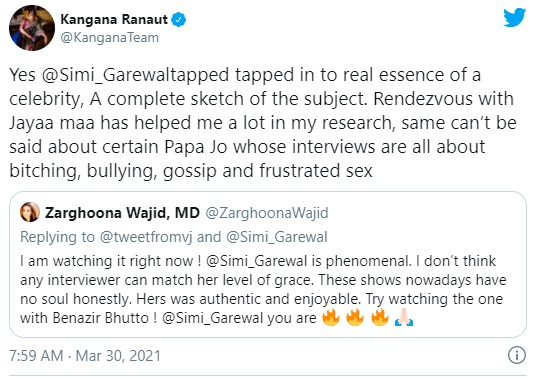Screen dimensions: 539x378
Task: Click the third fire emoji
Action: (x=380, y=317)
